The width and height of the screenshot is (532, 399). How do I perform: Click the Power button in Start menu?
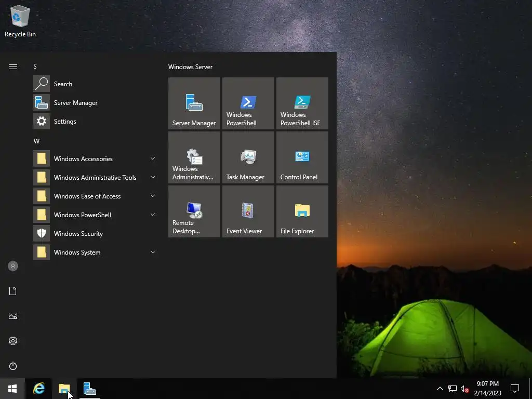13,366
